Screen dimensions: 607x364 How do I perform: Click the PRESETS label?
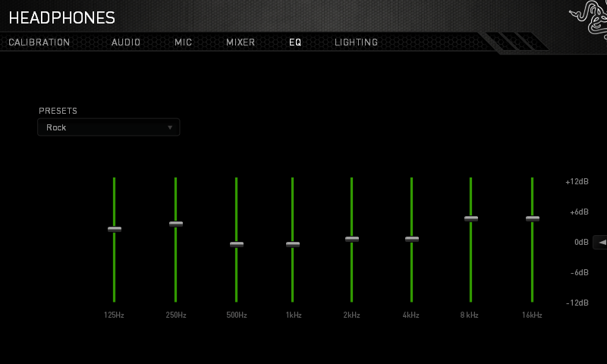pyautogui.click(x=58, y=111)
